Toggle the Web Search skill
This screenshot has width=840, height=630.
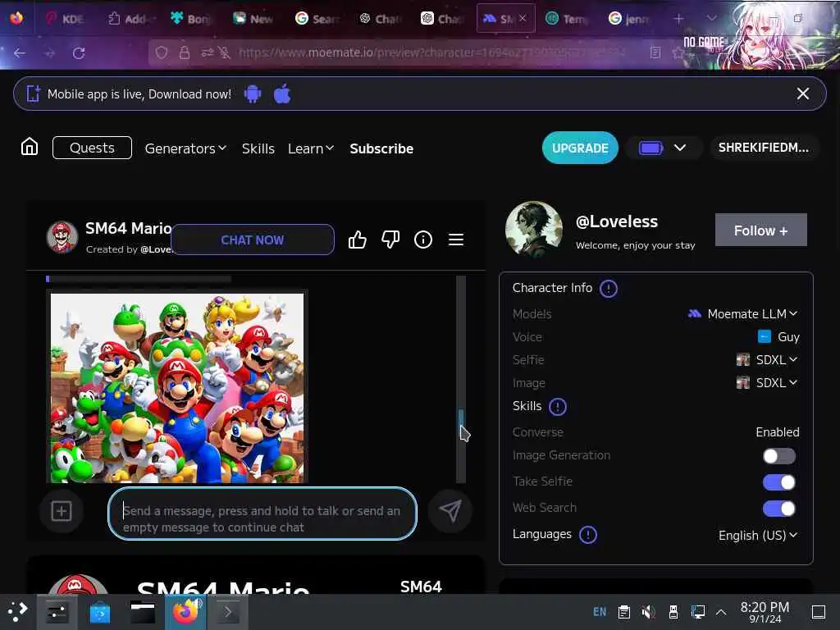click(779, 509)
